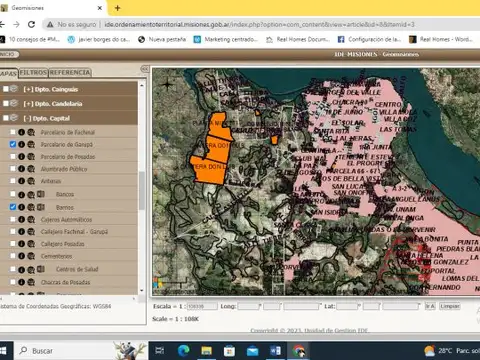Enable Cementerios layer checkbox

(x=13, y=256)
